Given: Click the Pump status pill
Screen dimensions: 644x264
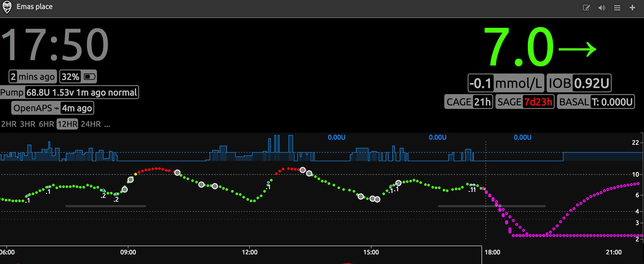Looking at the screenshot, I should tap(69, 92).
